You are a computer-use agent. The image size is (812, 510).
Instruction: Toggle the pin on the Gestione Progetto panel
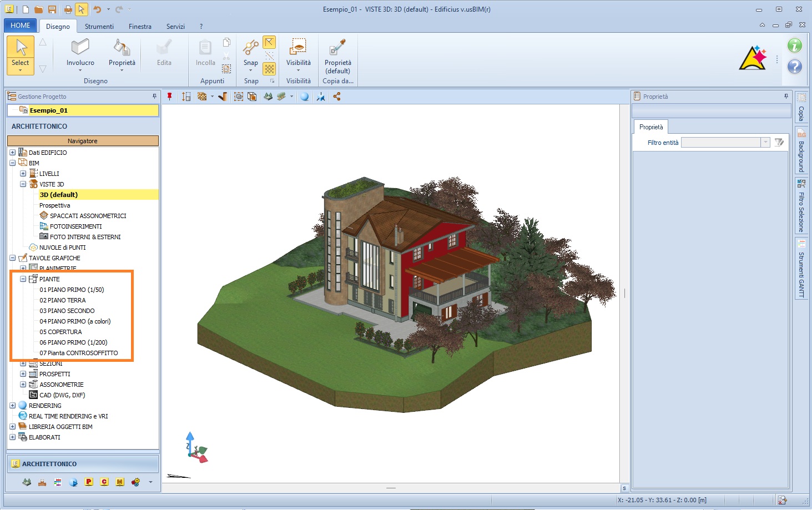[155, 97]
